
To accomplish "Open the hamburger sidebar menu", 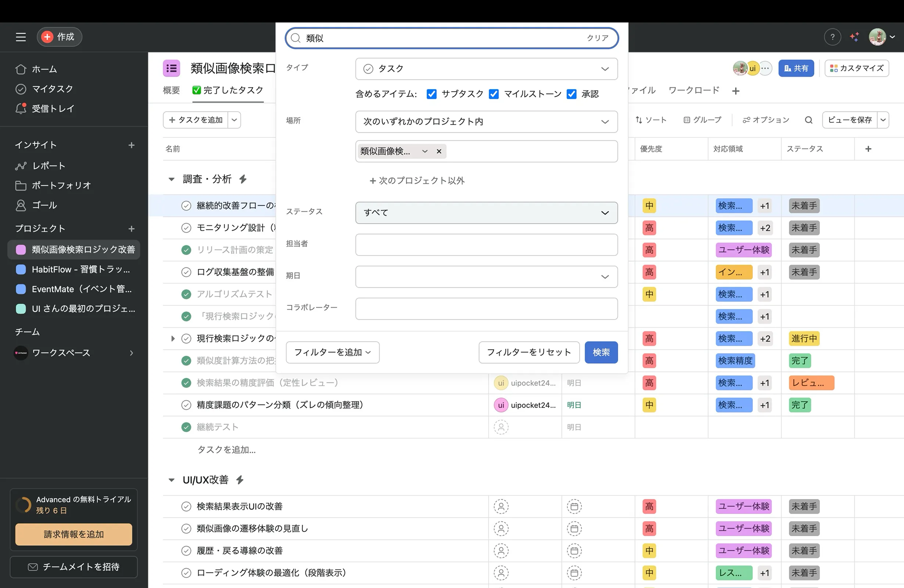I will (x=21, y=37).
